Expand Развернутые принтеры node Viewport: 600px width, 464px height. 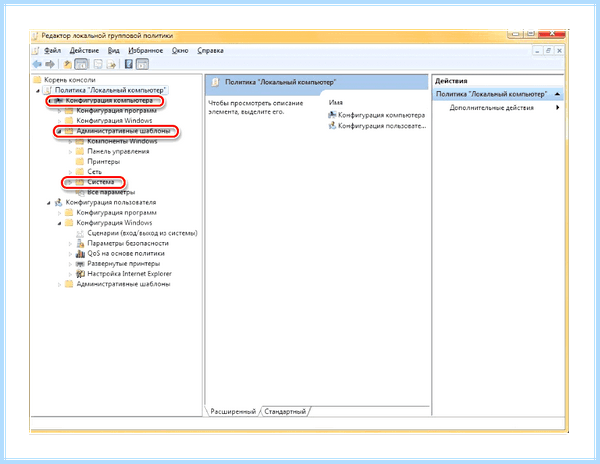(x=70, y=264)
